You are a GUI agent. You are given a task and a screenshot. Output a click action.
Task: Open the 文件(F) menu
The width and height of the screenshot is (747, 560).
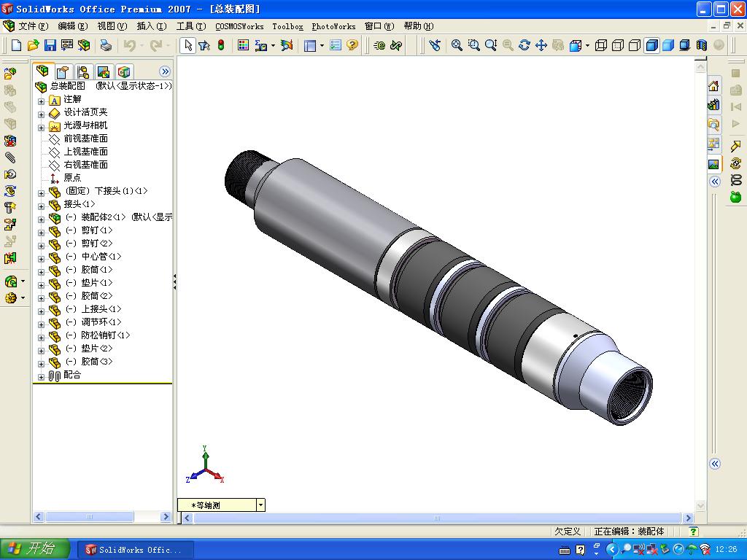pyautogui.click(x=34, y=26)
